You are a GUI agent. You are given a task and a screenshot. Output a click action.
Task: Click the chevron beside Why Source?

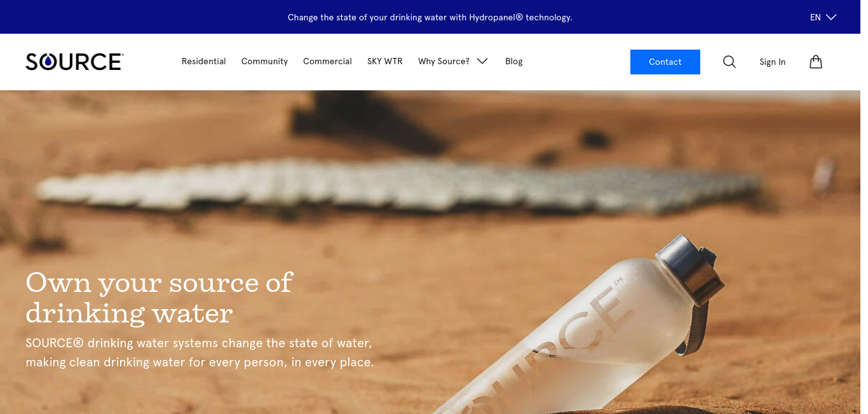click(482, 62)
